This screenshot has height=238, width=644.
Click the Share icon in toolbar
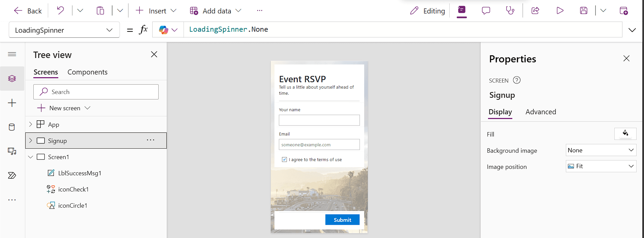pyautogui.click(x=535, y=11)
